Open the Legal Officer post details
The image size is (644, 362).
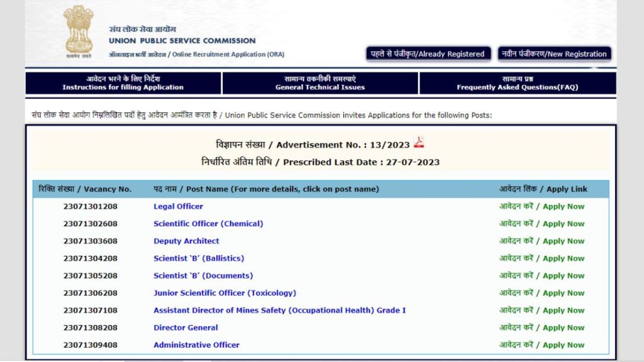click(178, 206)
